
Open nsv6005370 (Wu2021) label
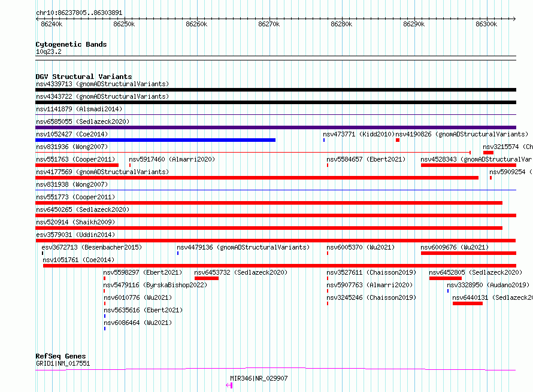[361, 247]
